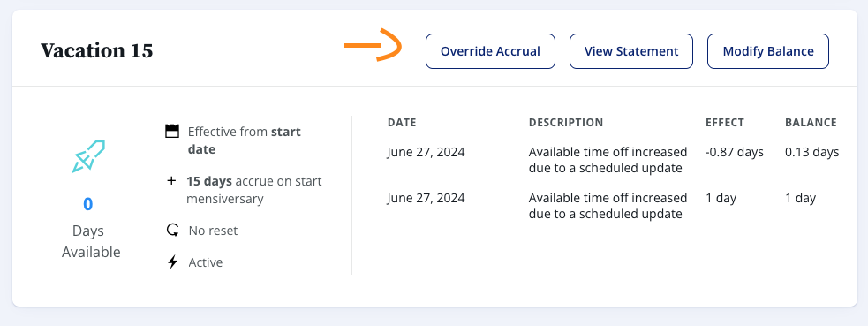The width and height of the screenshot is (868, 326).
Task: Select the Vacation 15 heading
Action: tap(97, 51)
